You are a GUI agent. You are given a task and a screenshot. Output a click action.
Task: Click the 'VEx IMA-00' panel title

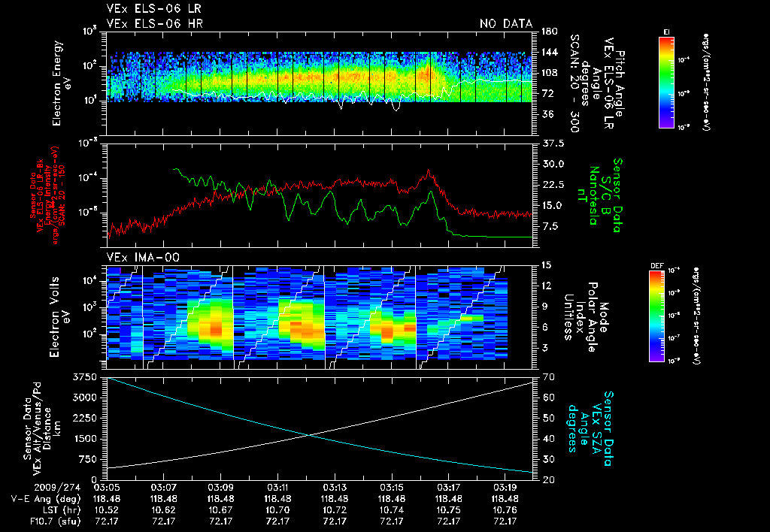pos(143,258)
